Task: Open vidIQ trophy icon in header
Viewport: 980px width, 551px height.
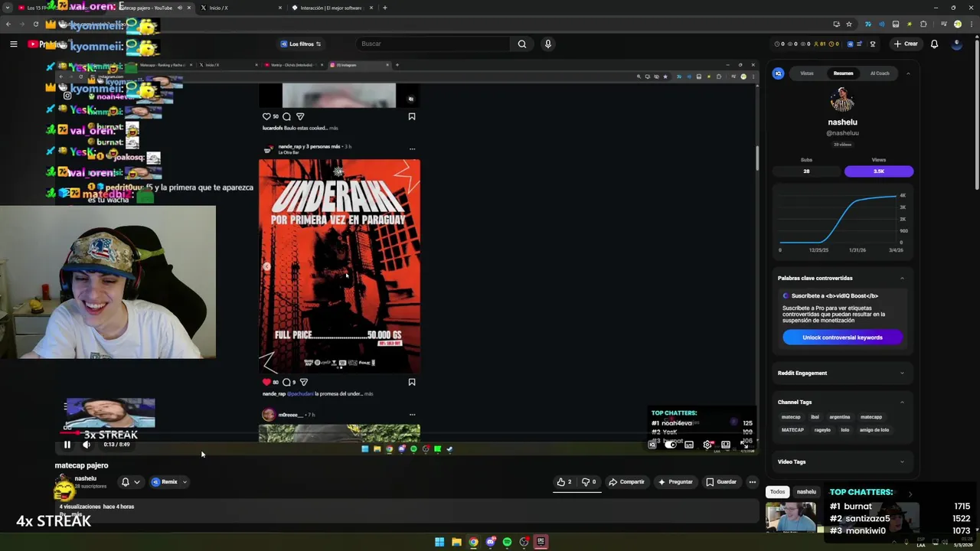Action: pyautogui.click(x=872, y=44)
